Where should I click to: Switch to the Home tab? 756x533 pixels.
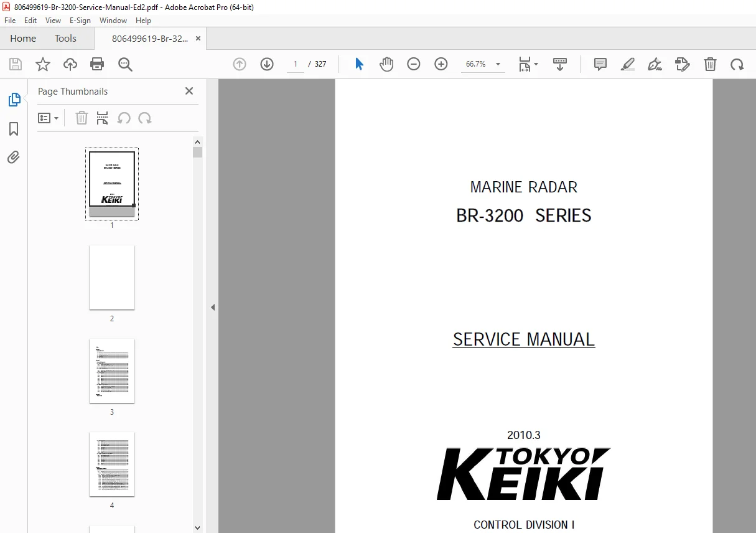tap(23, 38)
